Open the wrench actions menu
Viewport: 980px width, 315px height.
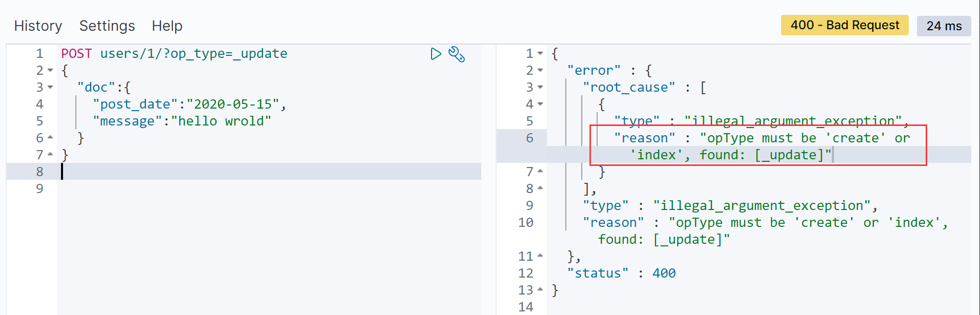point(456,54)
